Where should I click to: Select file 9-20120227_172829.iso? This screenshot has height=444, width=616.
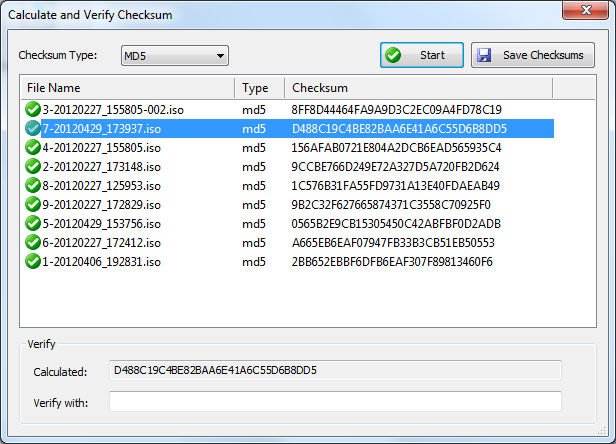pyautogui.click(x=102, y=205)
